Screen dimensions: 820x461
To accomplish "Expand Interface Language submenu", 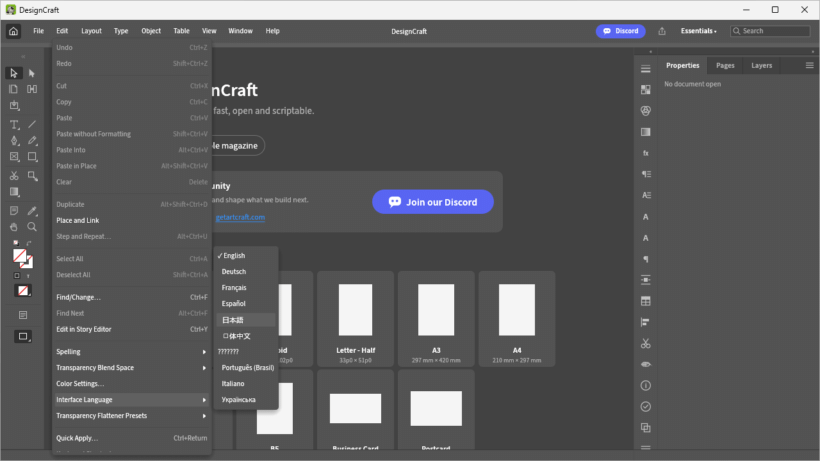I will pyautogui.click(x=131, y=400).
